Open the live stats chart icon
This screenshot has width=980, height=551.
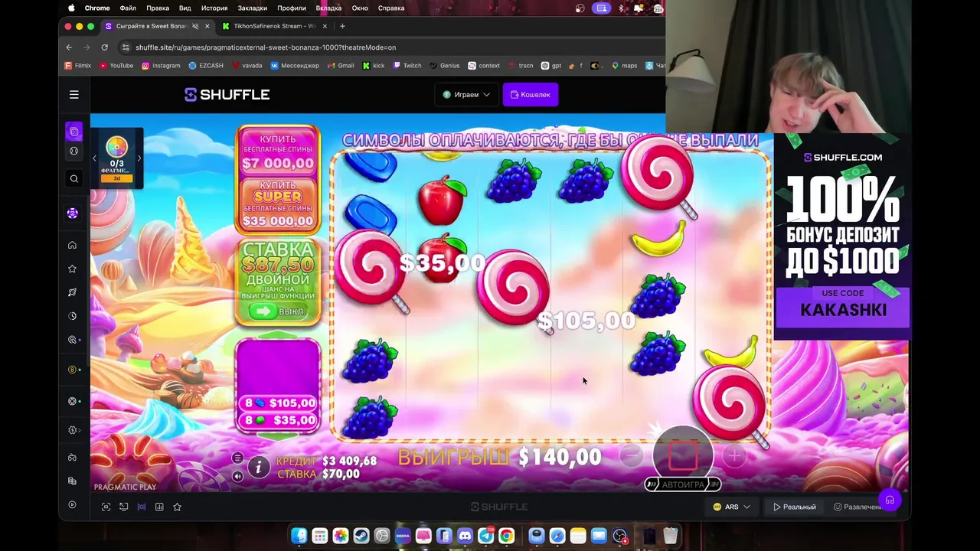(x=159, y=507)
